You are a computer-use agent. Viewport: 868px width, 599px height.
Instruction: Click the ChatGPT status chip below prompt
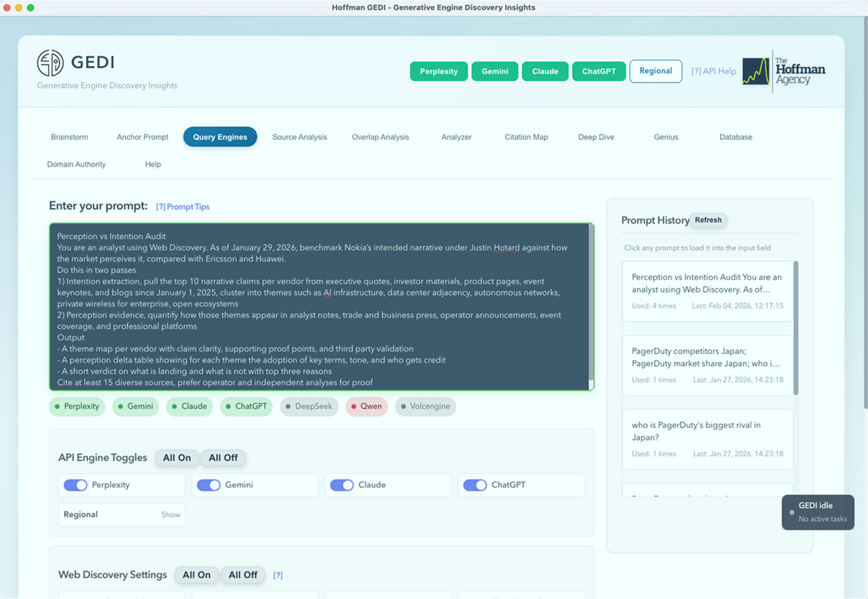[246, 406]
